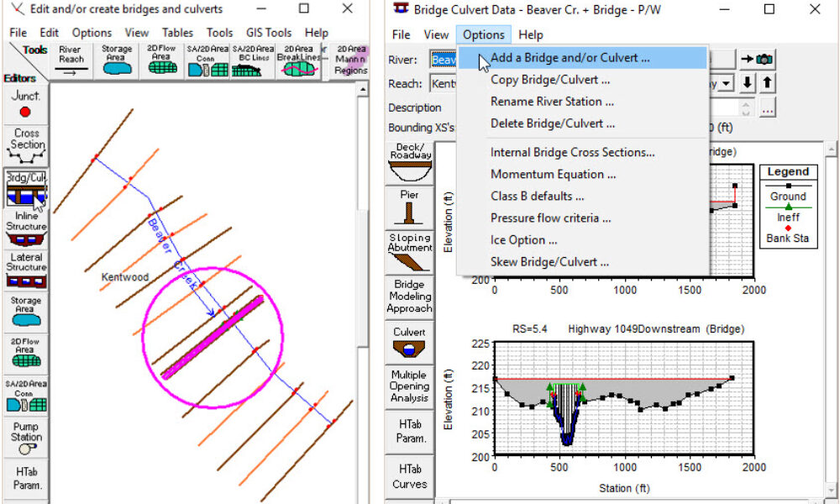Open GIS Tools menu
The image size is (840, 504).
coord(268,33)
